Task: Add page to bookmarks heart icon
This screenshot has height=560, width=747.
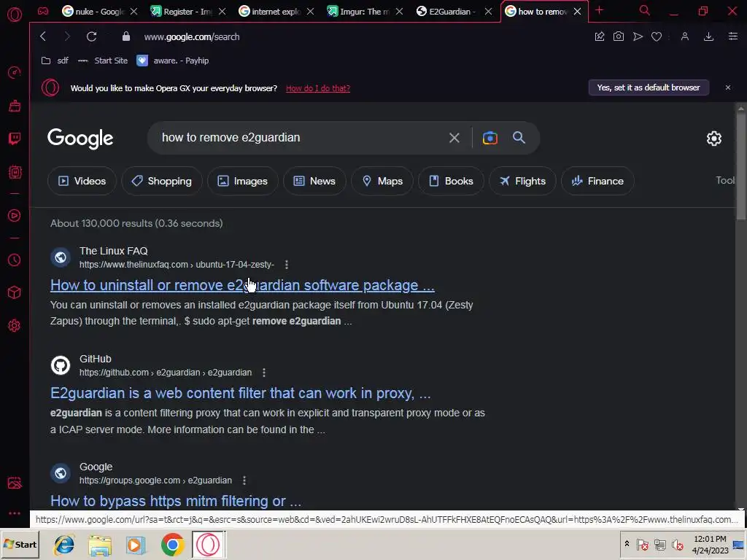Action: tap(657, 36)
